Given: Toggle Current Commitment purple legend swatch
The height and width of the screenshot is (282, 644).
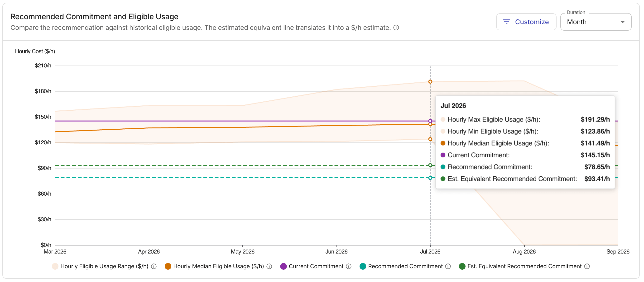Looking at the screenshot, I should click(284, 267).
